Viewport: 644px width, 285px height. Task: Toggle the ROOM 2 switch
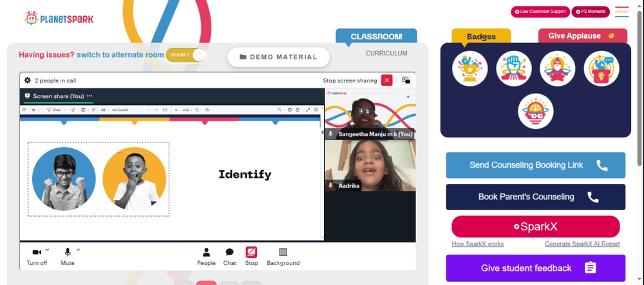point(186,55)
